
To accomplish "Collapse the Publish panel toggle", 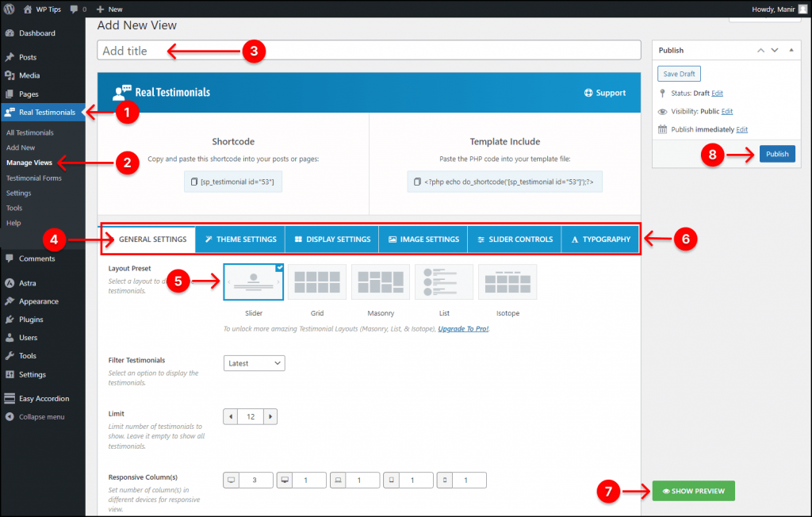I will (x=791, y=50).
